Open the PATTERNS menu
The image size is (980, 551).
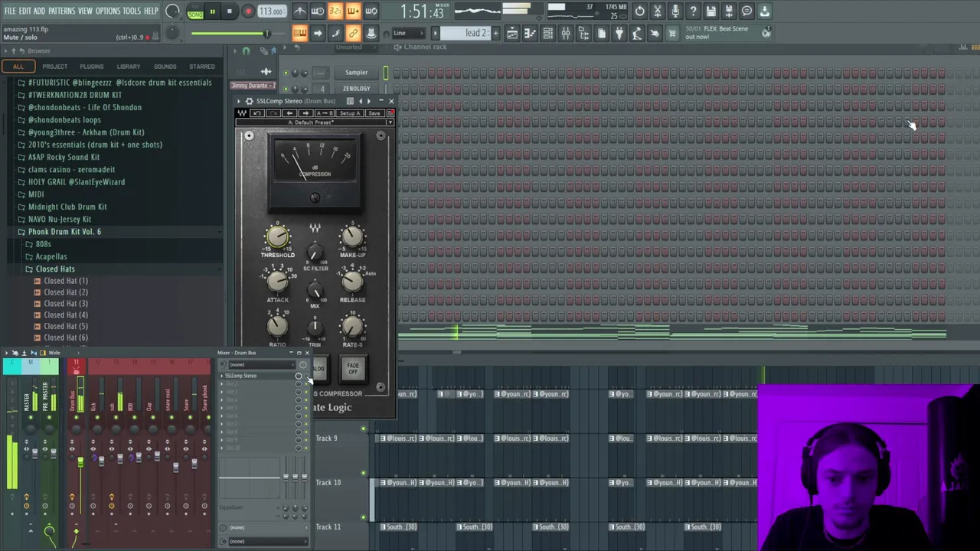coord(61,11)
